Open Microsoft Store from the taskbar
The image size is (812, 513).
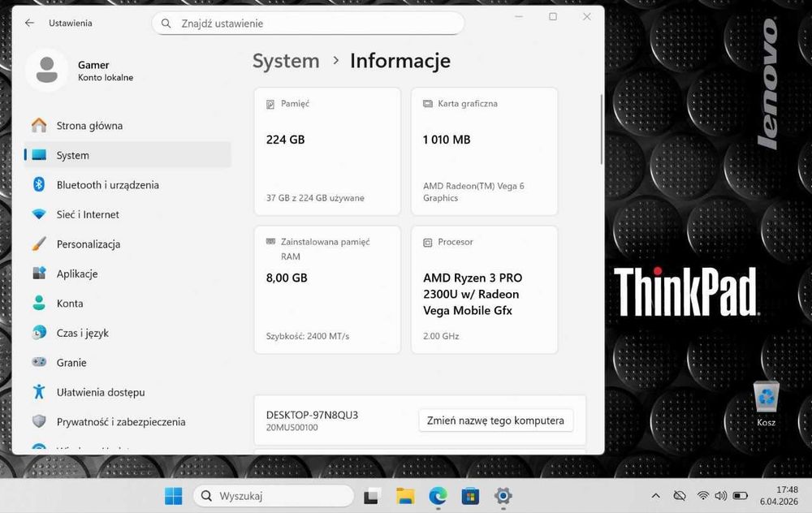[x=470, y=496]
